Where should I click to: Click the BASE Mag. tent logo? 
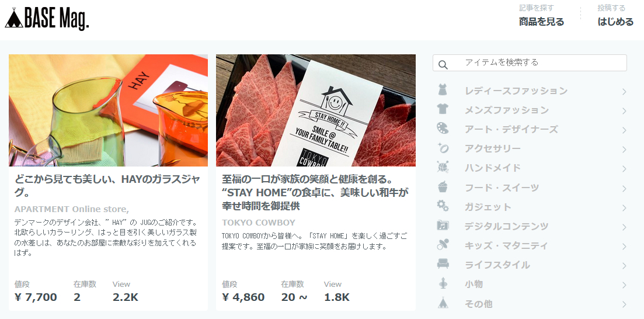coord(47,19)
